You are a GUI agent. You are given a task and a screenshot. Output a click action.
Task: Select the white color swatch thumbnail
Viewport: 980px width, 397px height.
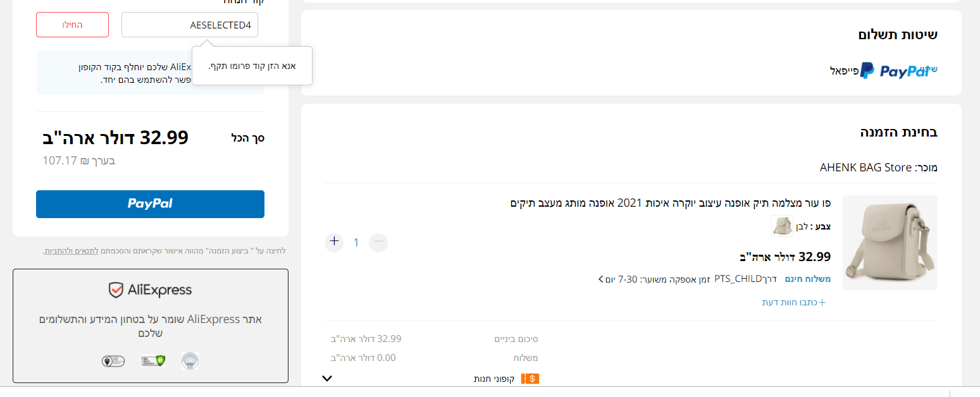(782, 226)
